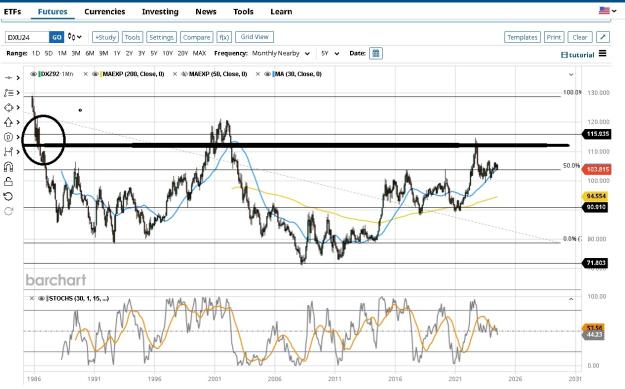Click the pencil edit icon beside Clear
The image size is (625, 389).
[x=603, y=37]
